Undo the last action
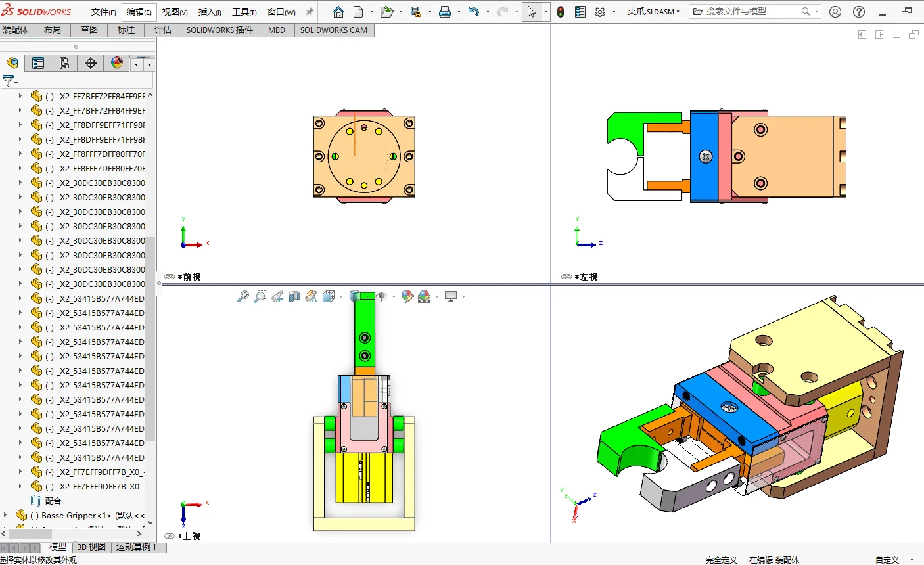The width and height of the screenshot is (924, 565). [473, 12]
